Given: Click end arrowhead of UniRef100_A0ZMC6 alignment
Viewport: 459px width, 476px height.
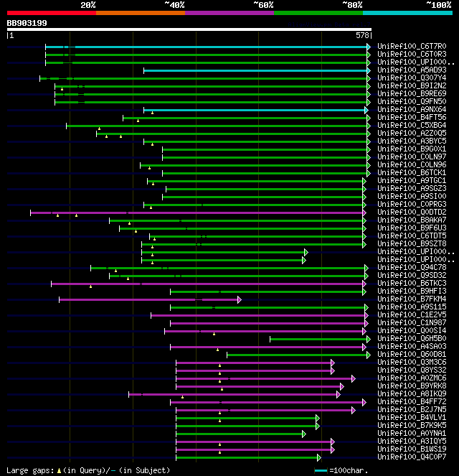Looking at the screenshot, I should 354,379.
